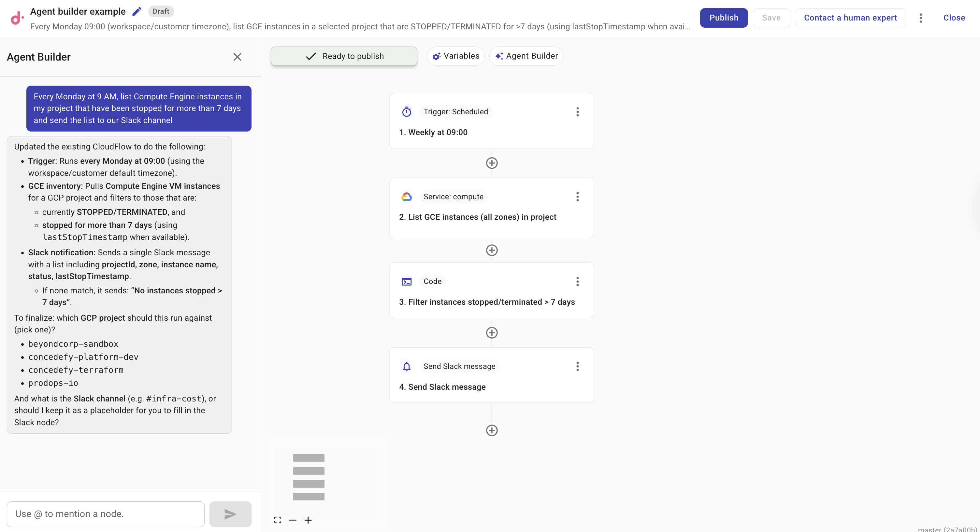
Task: Click the Dozzy logo in the top-left corner
Action: pos(16,18)
